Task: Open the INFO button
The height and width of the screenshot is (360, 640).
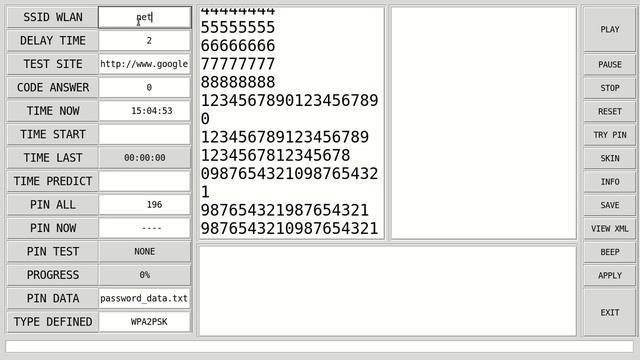Action: (609, 182)
